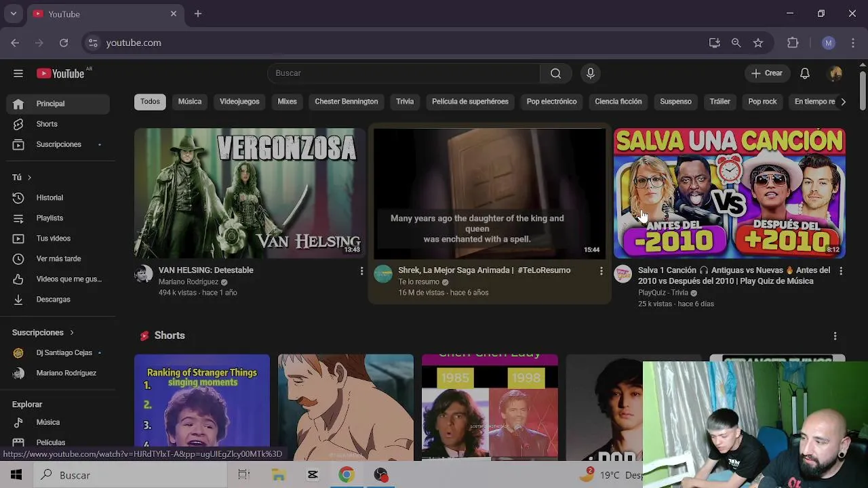The width and height of the screenshot is (868, 488).
Task: Activate voice search microphone
Action: pos(590,73)
